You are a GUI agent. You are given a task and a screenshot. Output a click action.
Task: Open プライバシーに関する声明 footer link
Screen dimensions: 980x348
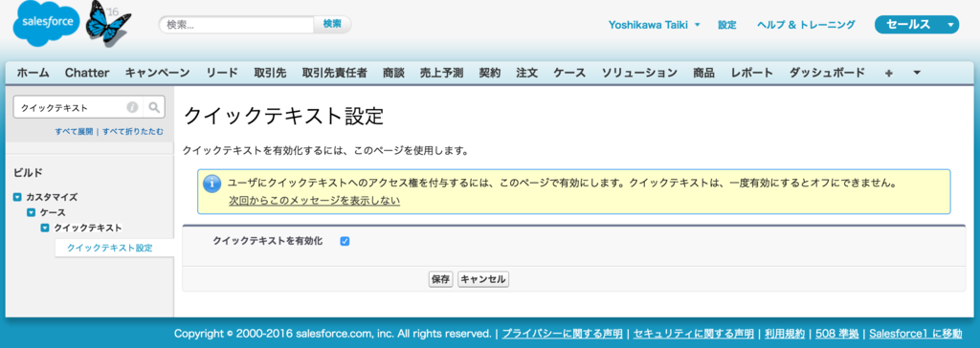(x=562, y=333)
